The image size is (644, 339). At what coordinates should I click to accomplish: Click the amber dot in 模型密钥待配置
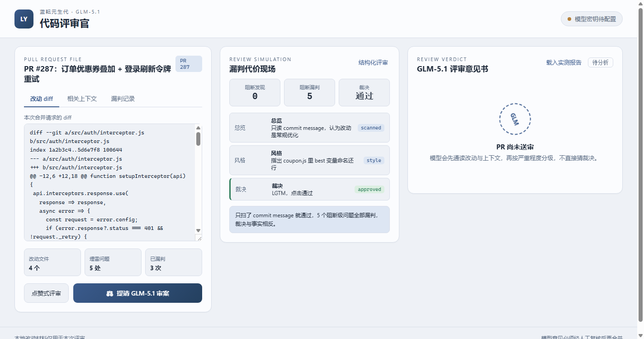pyautogui.click(x=569, y=19)
